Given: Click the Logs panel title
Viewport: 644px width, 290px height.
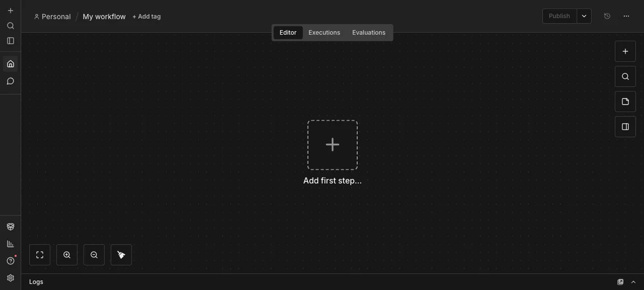Looking at the screenshot, I should [36, 282].
